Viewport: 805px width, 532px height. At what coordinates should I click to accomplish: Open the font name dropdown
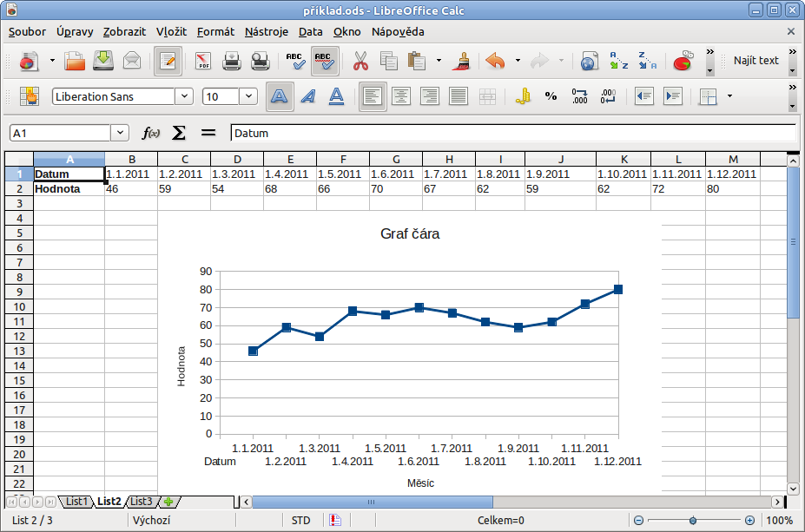point(184,96)
